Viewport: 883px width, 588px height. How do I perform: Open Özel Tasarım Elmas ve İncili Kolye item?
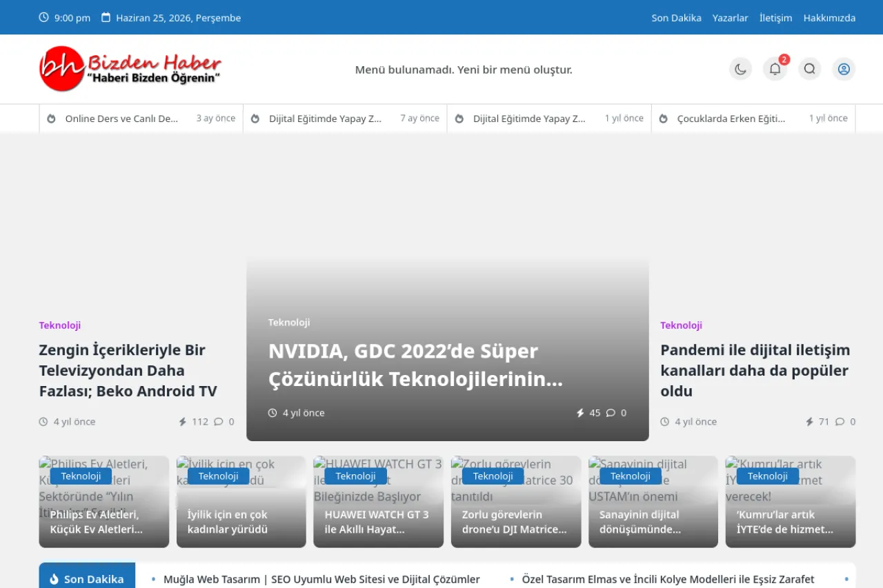668,579
